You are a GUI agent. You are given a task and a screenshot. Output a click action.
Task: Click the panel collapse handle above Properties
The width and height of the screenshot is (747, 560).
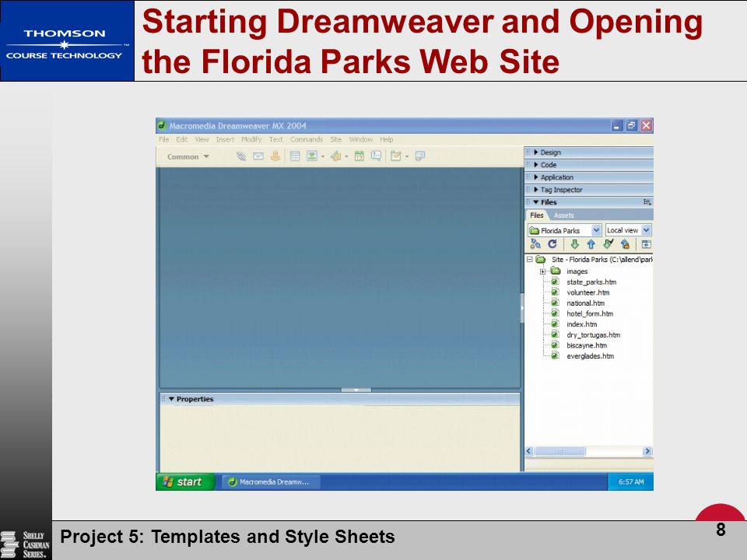point(356,390)
